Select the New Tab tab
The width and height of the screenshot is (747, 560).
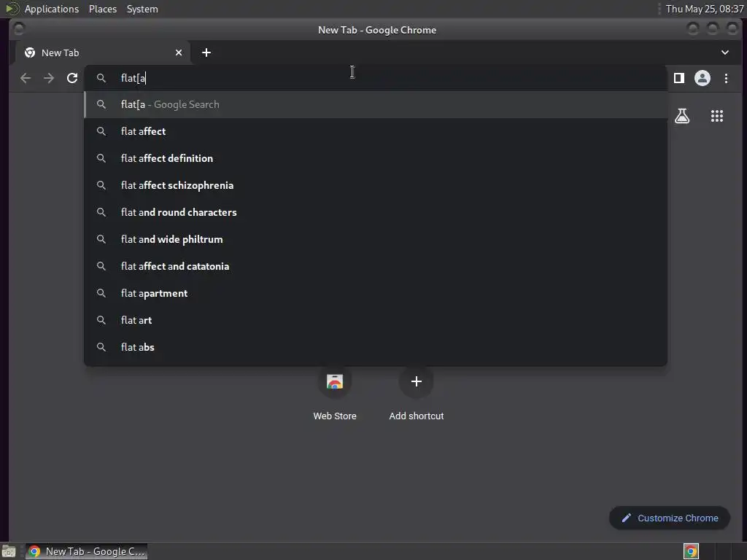(102, 52)
